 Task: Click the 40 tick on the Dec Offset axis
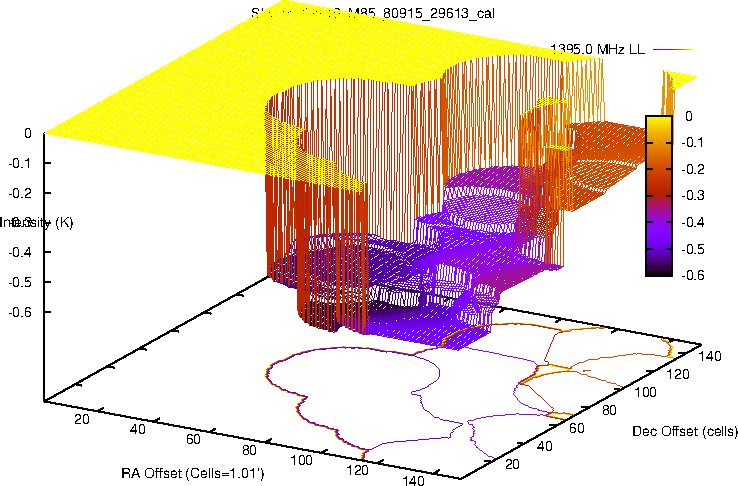(x=544, y=446)
